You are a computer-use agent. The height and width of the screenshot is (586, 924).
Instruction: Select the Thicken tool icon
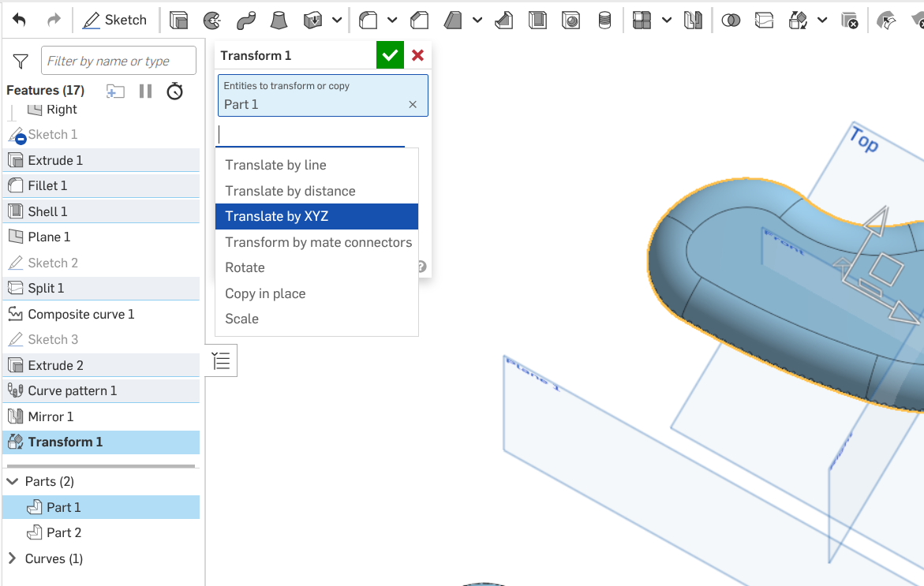(x=313, y=21)
